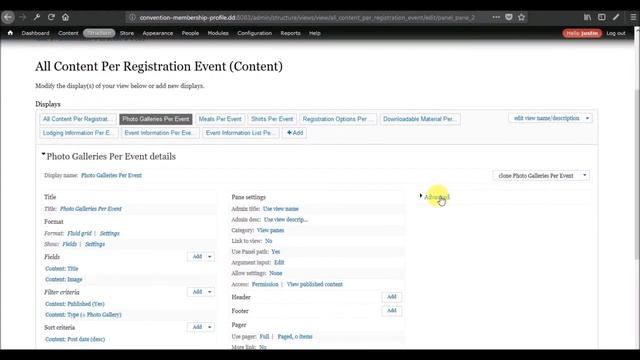
Task: Go to browser home icon
Action: tap(65, 17)
